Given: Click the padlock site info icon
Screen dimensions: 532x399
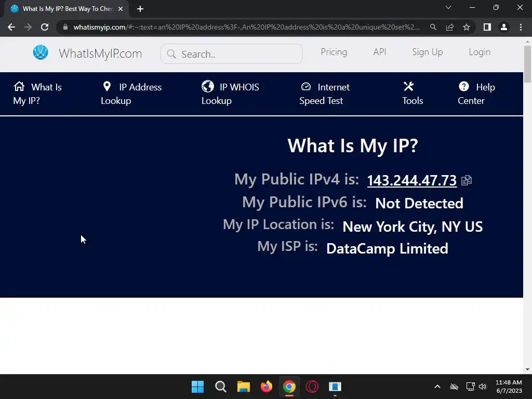Looking at the screenshot, I should click(65, 27).
